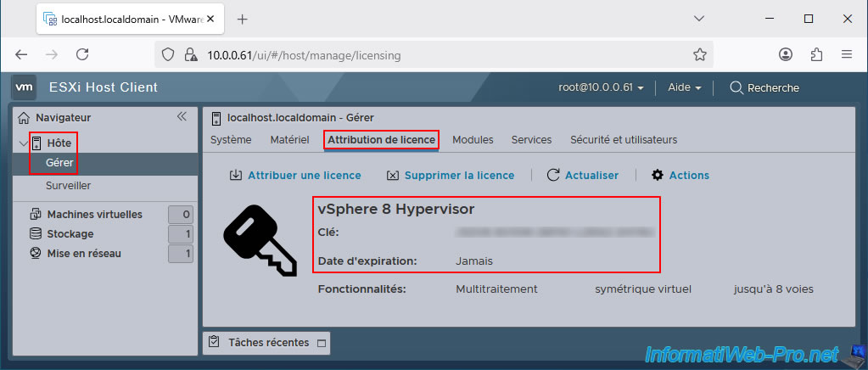Open the Sécurité et utilisateurs tab

click(x=623, y=140)
